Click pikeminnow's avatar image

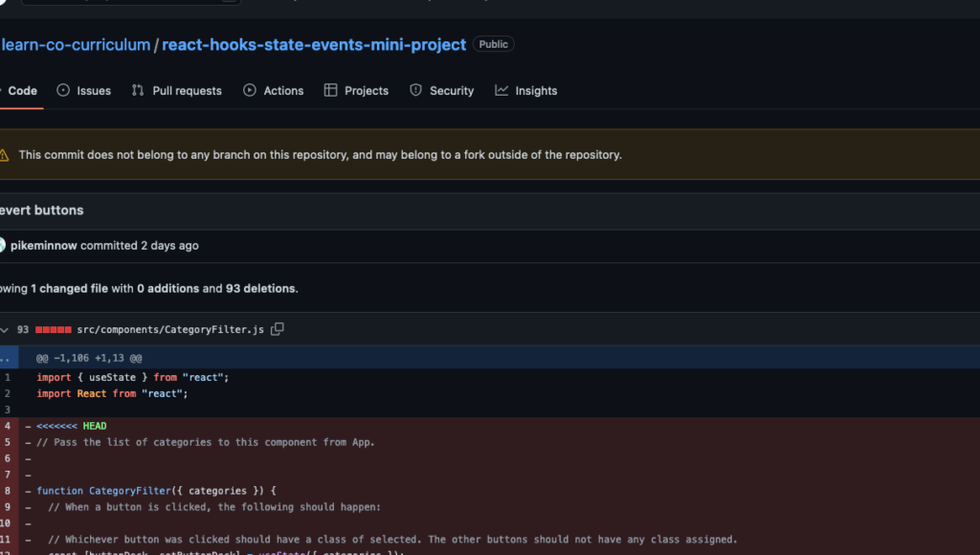3,245
